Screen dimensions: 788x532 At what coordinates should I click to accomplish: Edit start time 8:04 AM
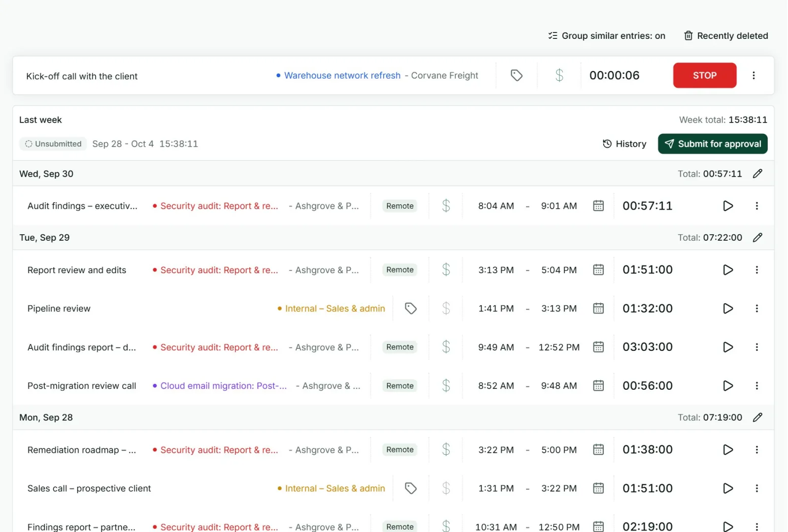click(x=496, y=206)
